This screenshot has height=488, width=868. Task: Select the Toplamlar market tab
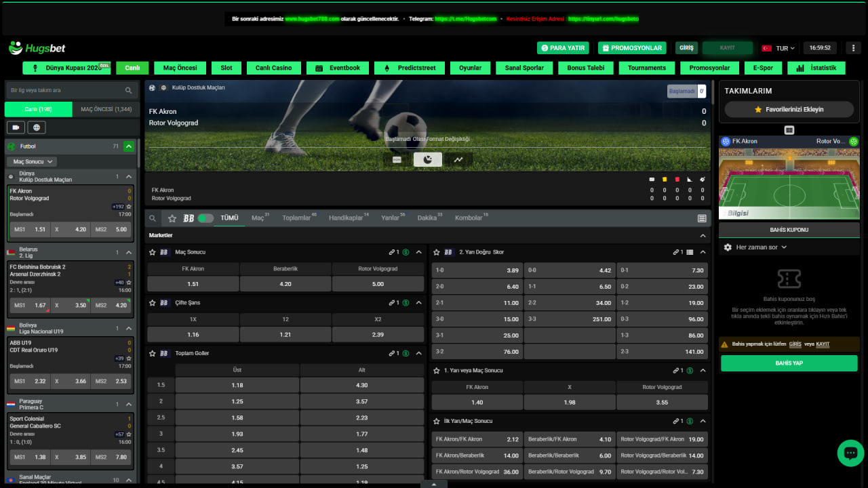tap(299, 218)
